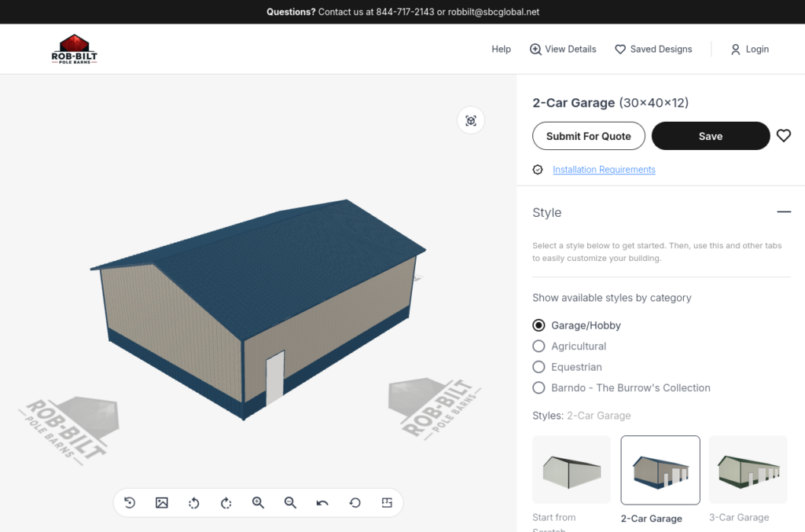Viewport: 805px width, 532px height.
Task: Select Barndo - The Burrow's Collection
Action: click(539, 387)
